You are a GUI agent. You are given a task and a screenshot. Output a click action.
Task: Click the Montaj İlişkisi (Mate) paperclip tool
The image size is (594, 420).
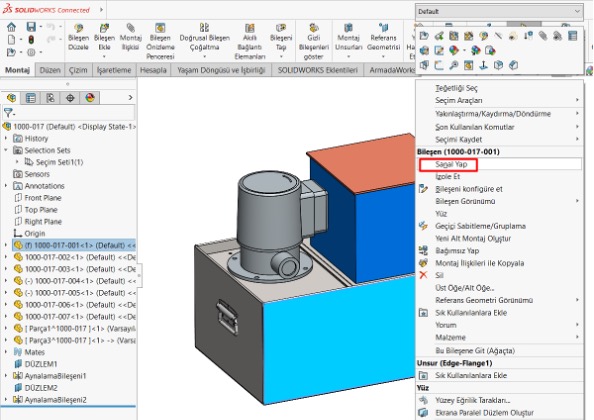coord(130,37)
